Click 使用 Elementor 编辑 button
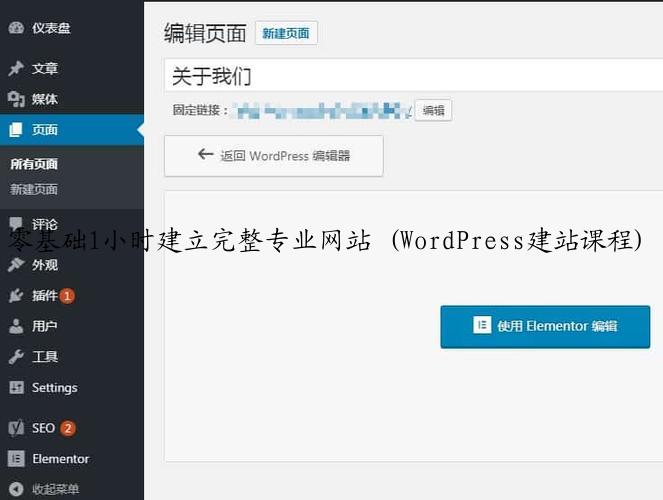This screenshot has width=663, height=500. click(x=545, y=327)
